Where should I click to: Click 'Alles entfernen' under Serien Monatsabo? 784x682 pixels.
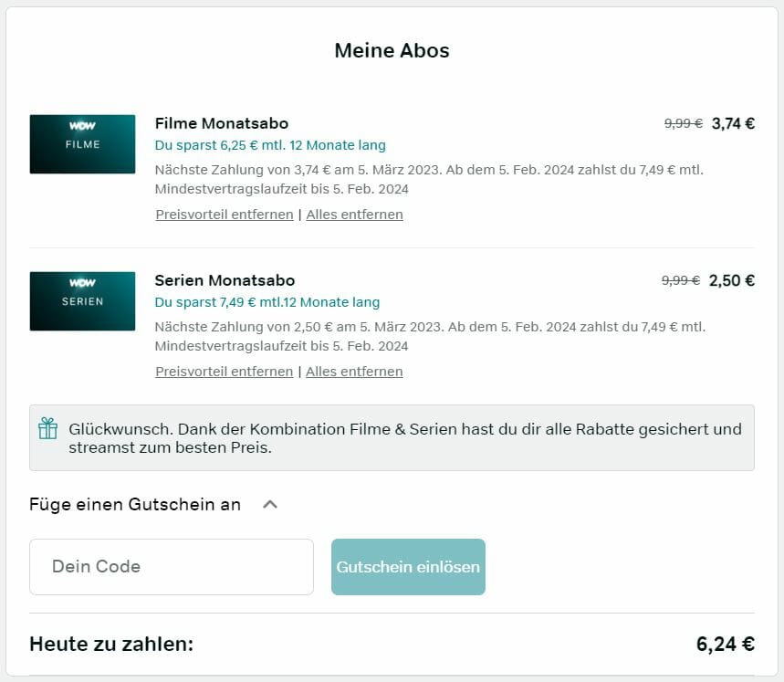coord(354,372)
